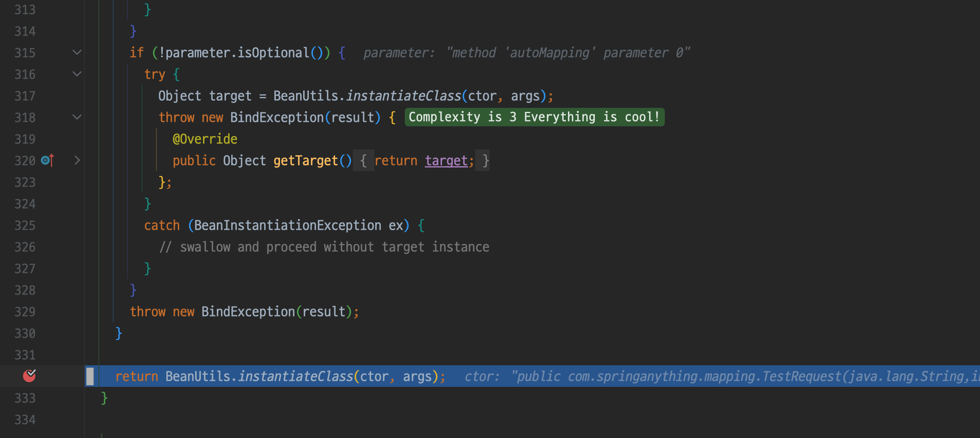Viewport: 980px width, 438px height.
Task: Click the swallow and proceed comment
Action: (324, 247)
